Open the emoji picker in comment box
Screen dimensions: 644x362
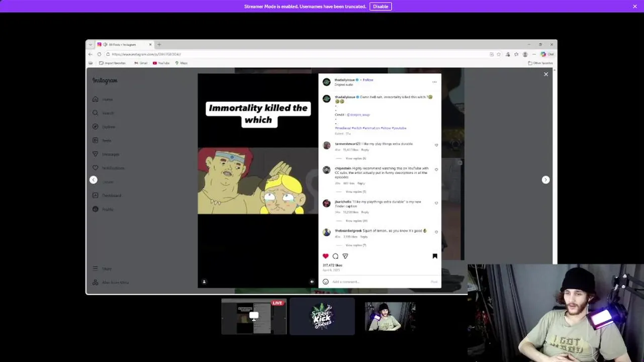pos(326,282)
